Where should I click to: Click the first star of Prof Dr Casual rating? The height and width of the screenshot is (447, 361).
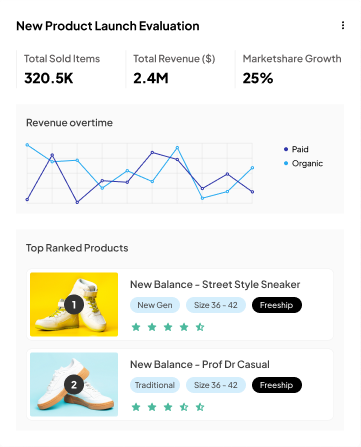tap(136, 407)
